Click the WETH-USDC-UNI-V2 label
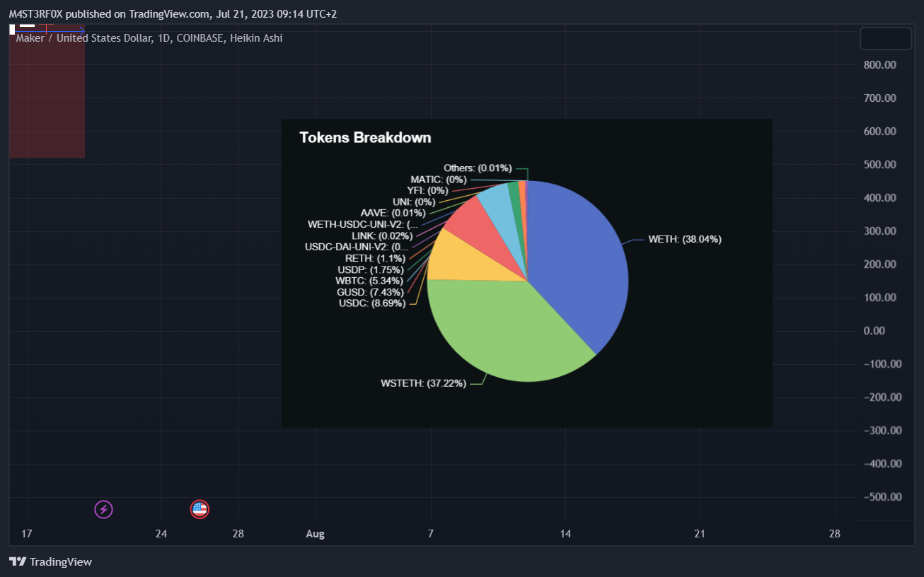The height and width of the screenshot is (577, 924). tap(363, 224)
